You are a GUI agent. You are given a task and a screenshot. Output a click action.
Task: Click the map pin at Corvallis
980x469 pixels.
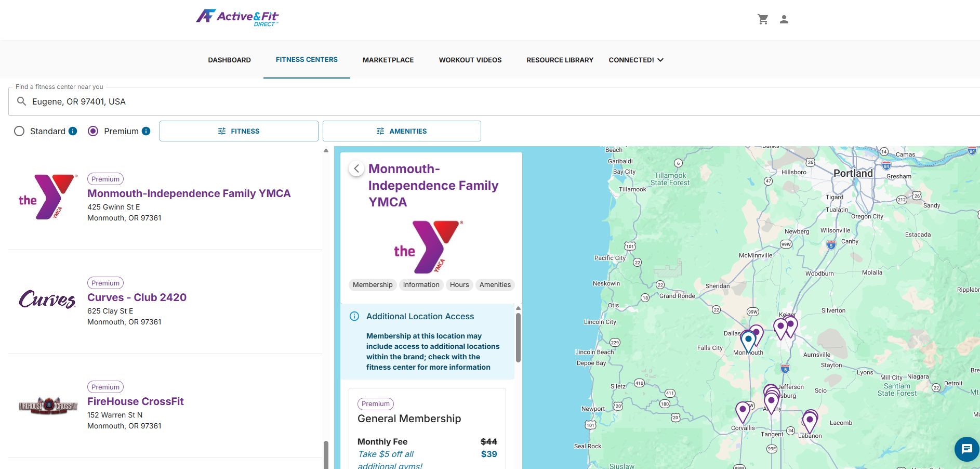(x=743, y=412)
